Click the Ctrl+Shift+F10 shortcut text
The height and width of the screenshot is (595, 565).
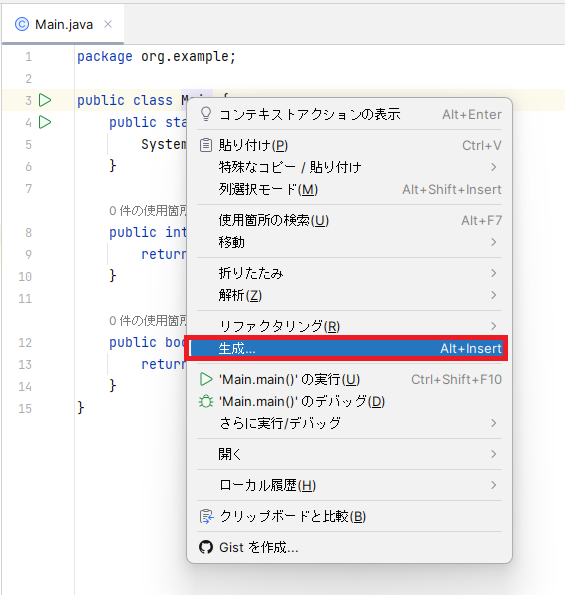click(456, 379)
